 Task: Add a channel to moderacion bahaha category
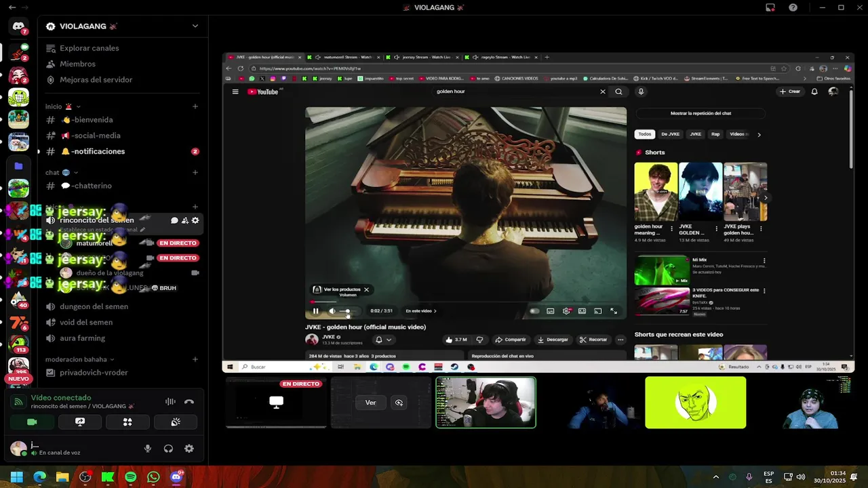(x=195, y=359)
